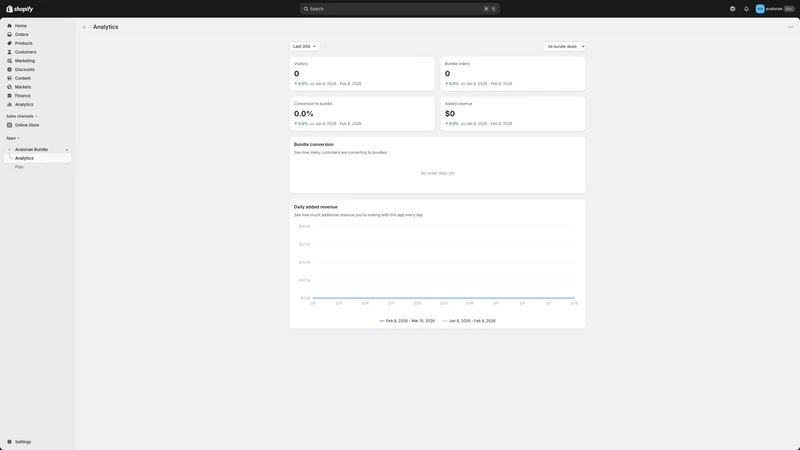The height and width of the screenshot is (450, 800).
Task: Click the app icon beside Analytics title
Action: coord(84,27)
